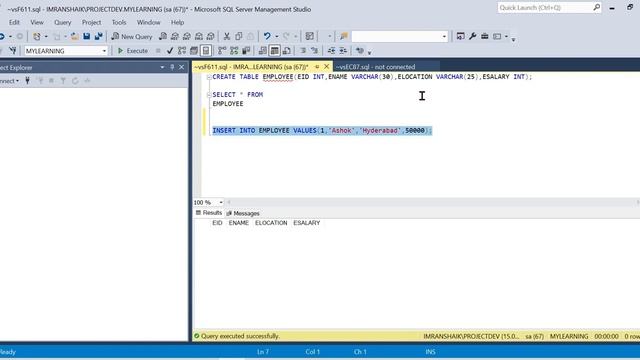Open the Undo history dropdown arrow
640x360 pixels.
pos(276,37)
